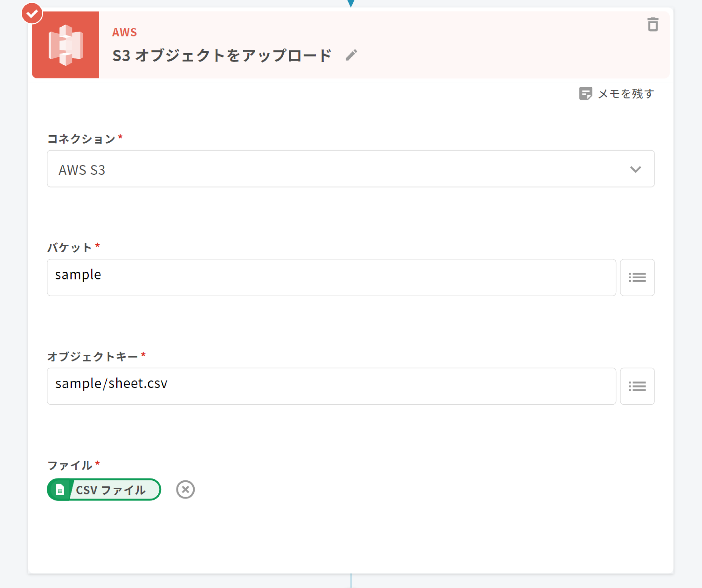
Task: Click pencil icon to rename action
Action: [x=351, y=55]
